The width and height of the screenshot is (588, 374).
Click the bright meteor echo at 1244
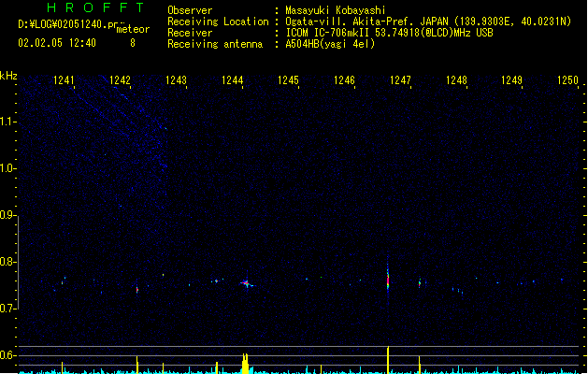coord(246,283)
